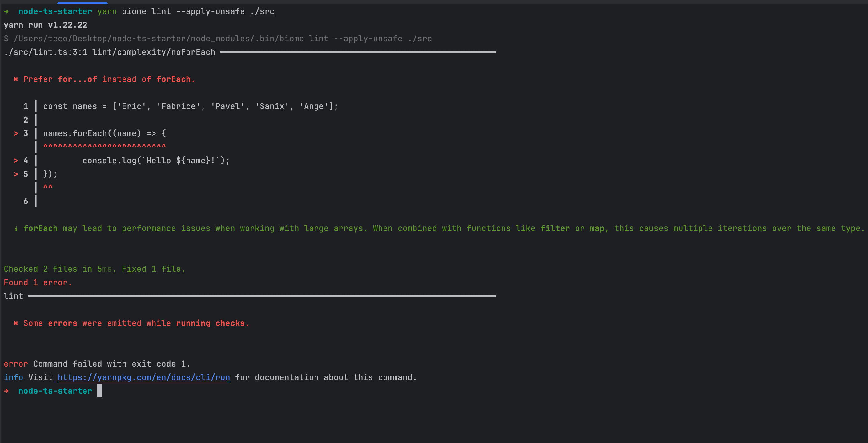Select the lint/complexity/noForEach rule name

pos(154,52)
